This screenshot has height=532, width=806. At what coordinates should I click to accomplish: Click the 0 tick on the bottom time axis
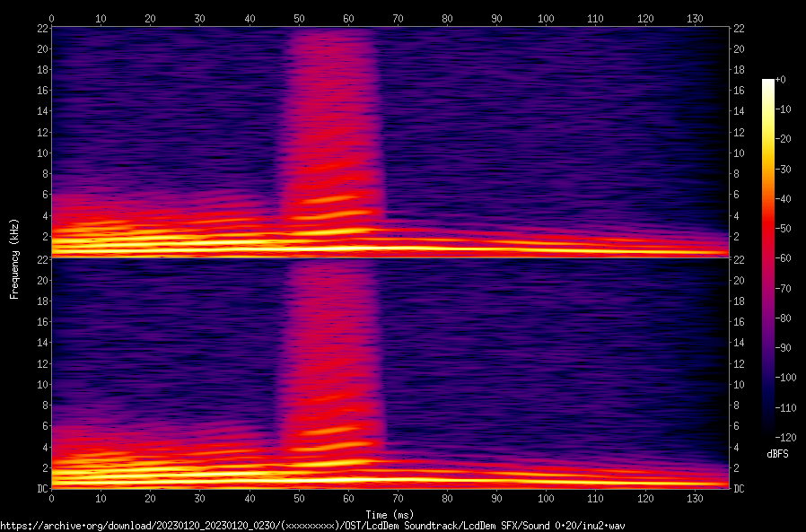pos(52,498)
